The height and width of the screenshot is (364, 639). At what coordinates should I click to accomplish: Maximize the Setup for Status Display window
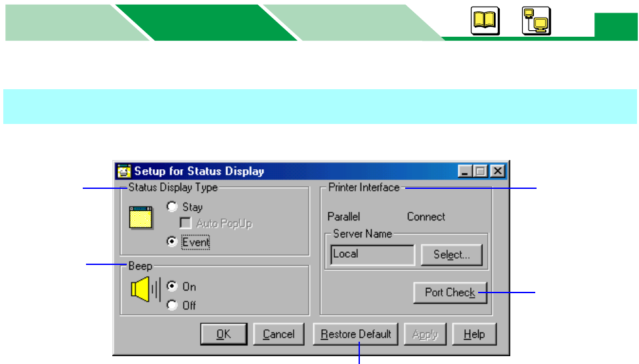[480, 171]
